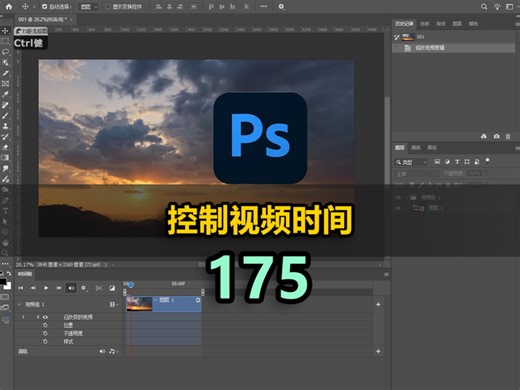Create new document from current state icon
This screenshot has height=390, width=520.
pos(484,136)
